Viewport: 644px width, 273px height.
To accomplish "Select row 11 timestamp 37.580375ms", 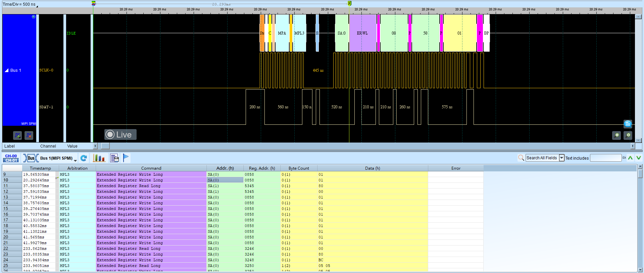I will pos(36,186).
